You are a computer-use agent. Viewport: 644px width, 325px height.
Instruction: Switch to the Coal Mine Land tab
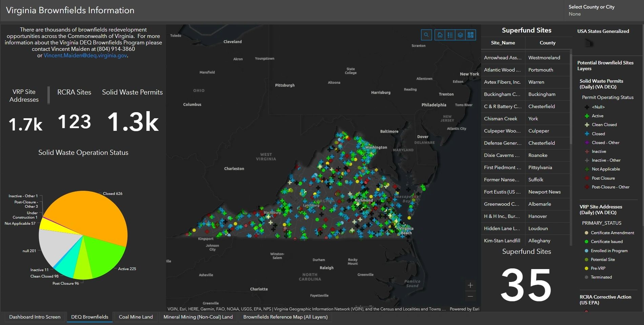[x=136, y=317]
